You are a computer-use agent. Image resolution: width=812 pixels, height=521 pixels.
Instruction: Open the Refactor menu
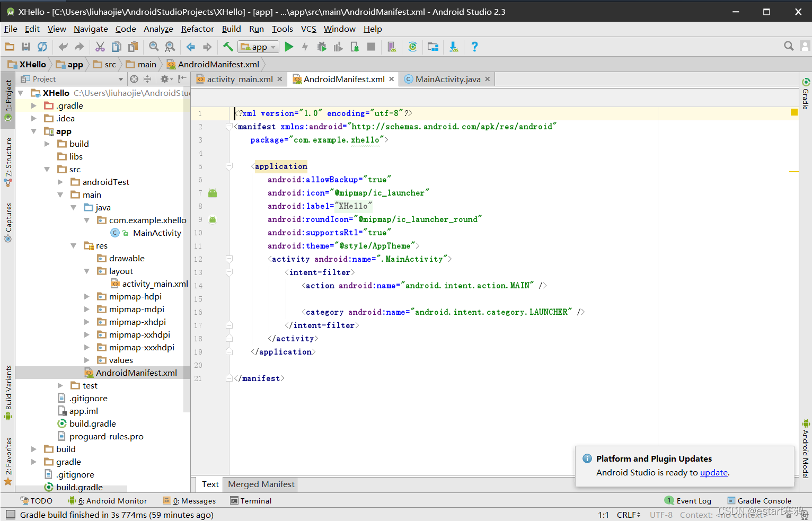[197, 29]
